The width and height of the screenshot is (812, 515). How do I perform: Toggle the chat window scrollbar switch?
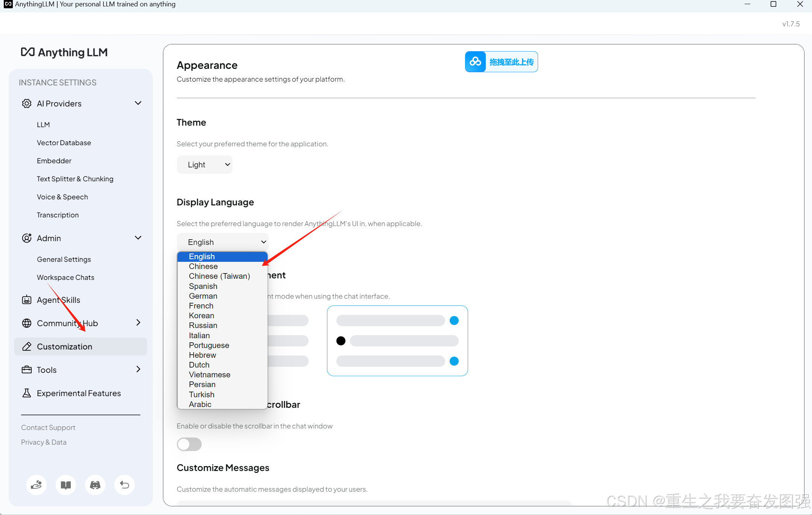click(189, 444)
